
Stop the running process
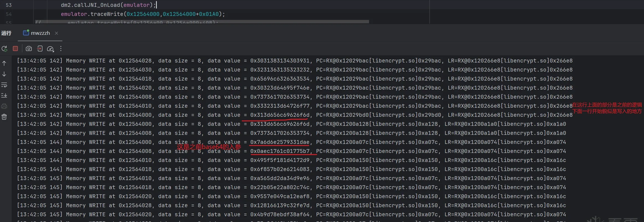[x=15, y=49]
